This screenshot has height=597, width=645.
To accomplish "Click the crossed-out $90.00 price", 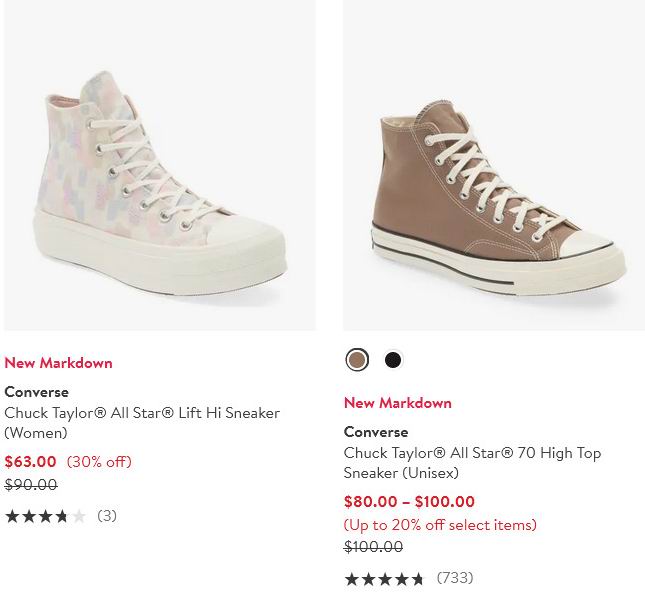I will pos(31,485).
